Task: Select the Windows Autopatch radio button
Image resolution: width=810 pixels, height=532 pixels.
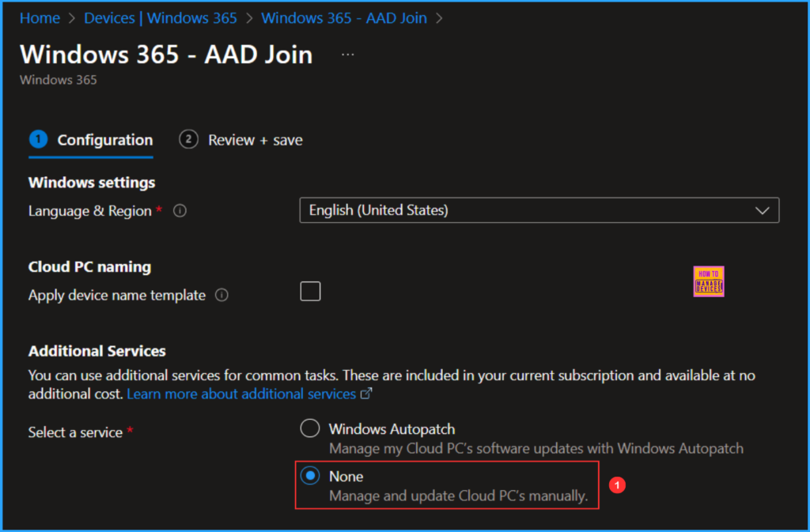Action: (x=310, y=428)
